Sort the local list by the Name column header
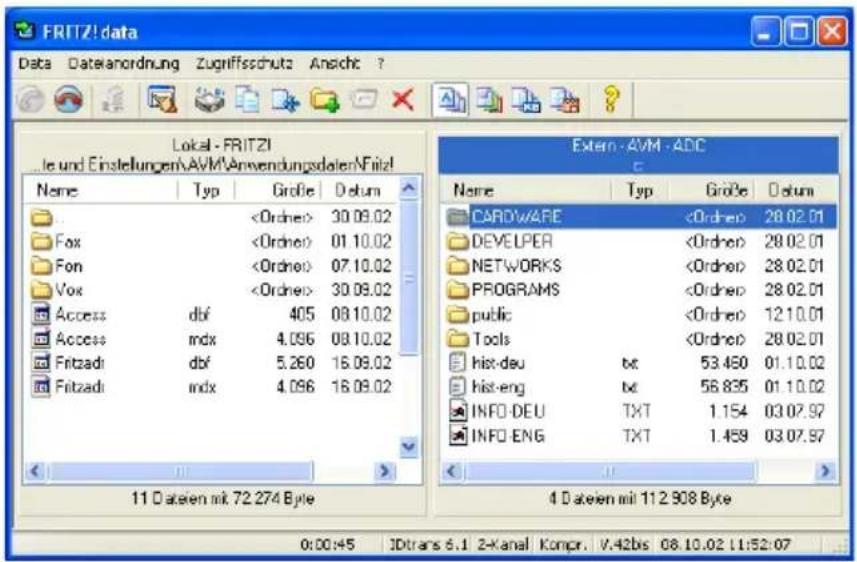The image size is (857, 562). 101,190
